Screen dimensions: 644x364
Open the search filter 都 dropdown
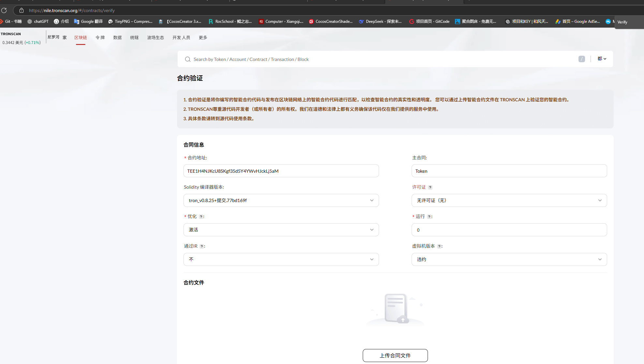click(x=602, y=59)
